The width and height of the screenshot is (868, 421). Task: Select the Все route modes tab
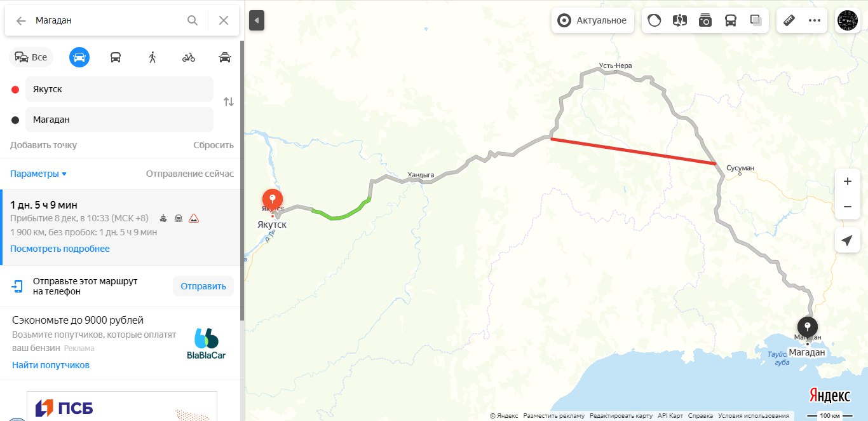tap(31, 57)
